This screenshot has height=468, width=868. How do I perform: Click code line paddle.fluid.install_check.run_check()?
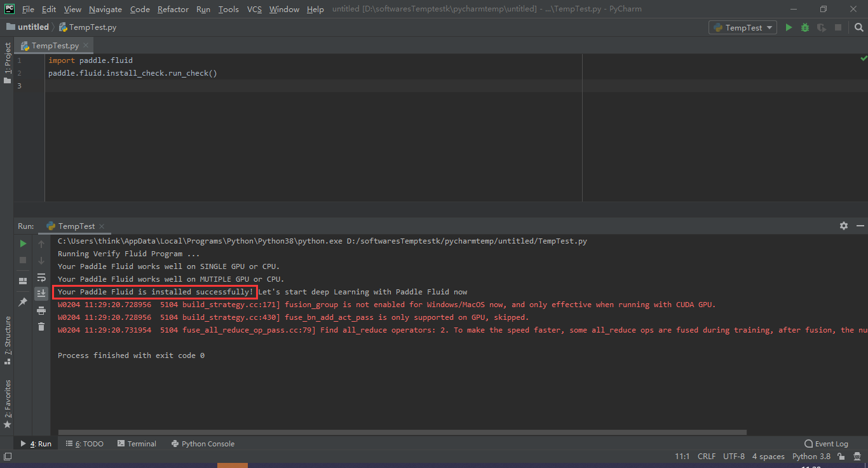coord(133,73)
